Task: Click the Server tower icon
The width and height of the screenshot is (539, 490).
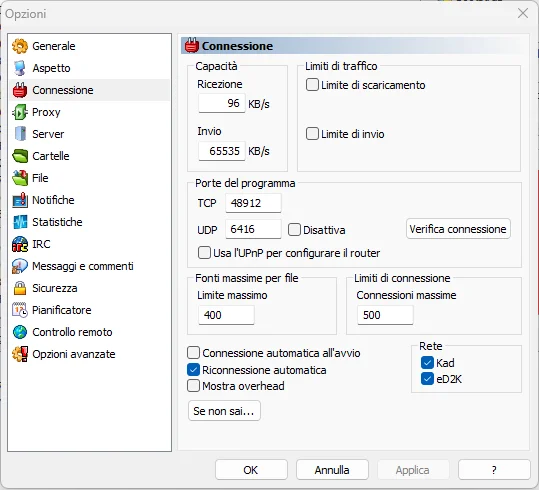Action: click(x=20, y=134)
